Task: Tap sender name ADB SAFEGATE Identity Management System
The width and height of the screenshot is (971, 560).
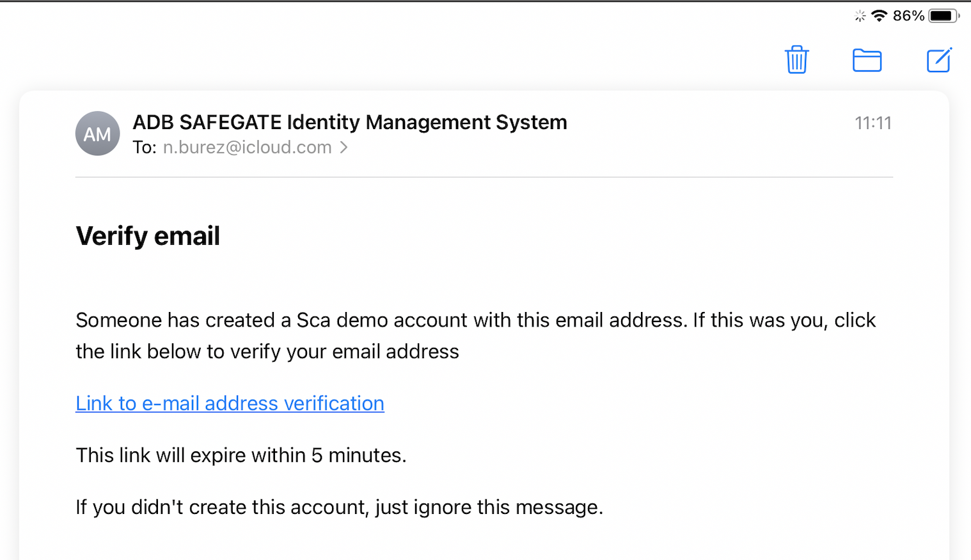Action: coord(349,122)
